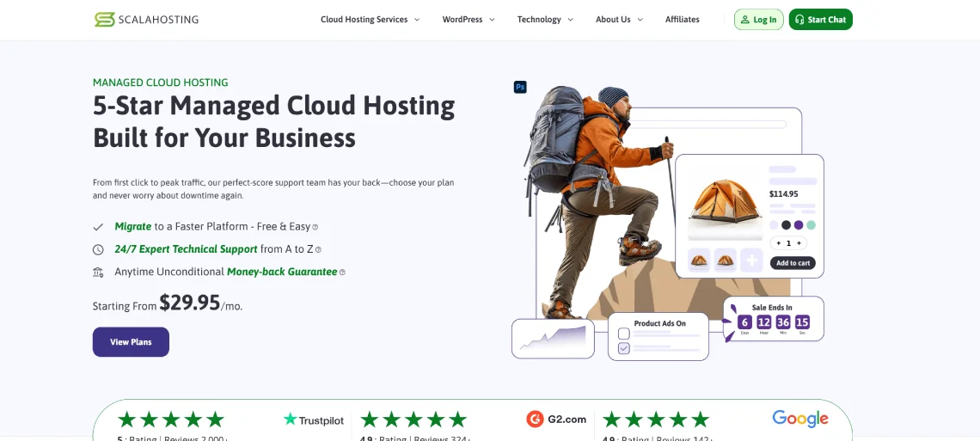Click the Photoshop Ps icon
Image resolution: width=980 pixels, height=441 pixels.
point(520,87)
